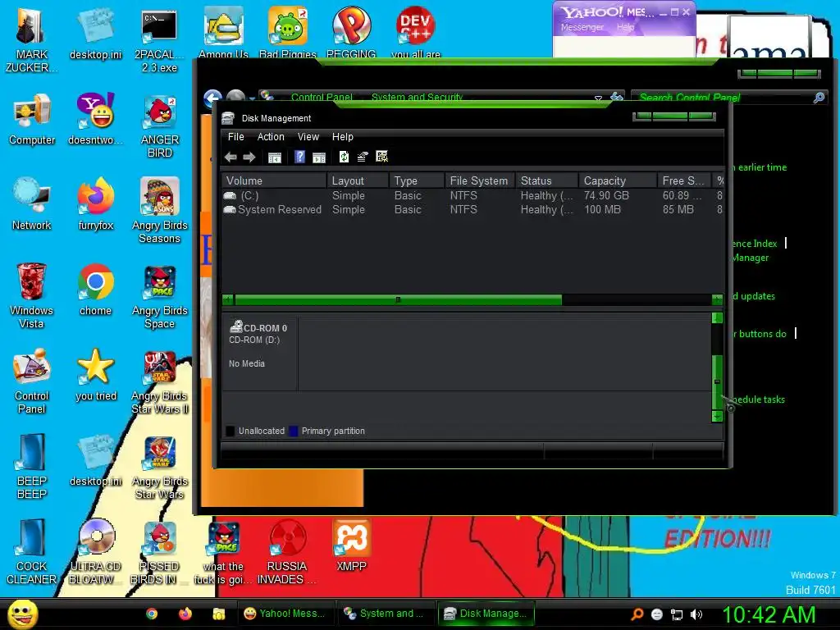Click the Unallocated black legend swatch
840x630 pixels.
click(231, 431)
